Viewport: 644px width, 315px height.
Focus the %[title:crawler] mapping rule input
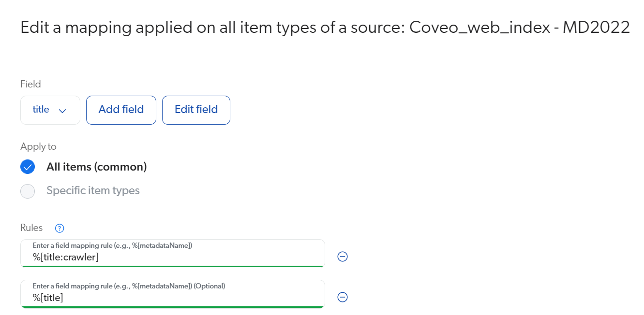[x=173, y=253]
